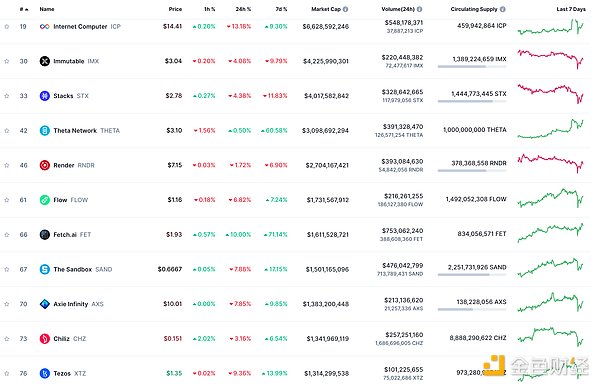Open the Fetch.ai FET coin page

(72, 235)
